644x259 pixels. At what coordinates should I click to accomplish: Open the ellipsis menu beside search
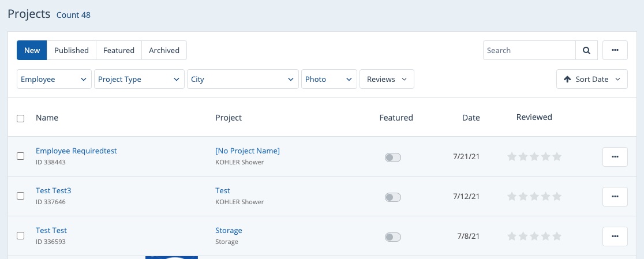pyautogui.click(x=615, y=50)
